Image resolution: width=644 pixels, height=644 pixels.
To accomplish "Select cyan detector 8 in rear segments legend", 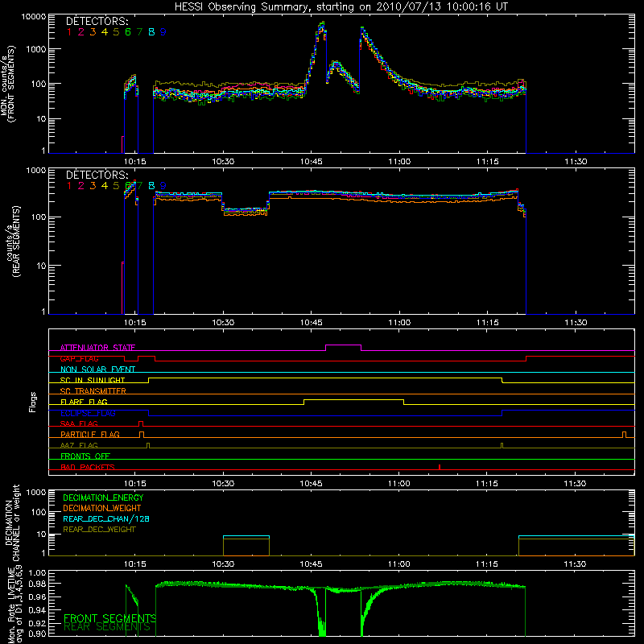I will pos(151,186).
